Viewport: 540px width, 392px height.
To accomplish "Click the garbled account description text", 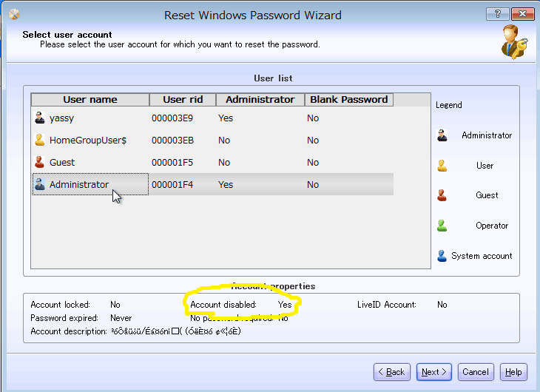I will pyautogui.click(x=176, y=331).
